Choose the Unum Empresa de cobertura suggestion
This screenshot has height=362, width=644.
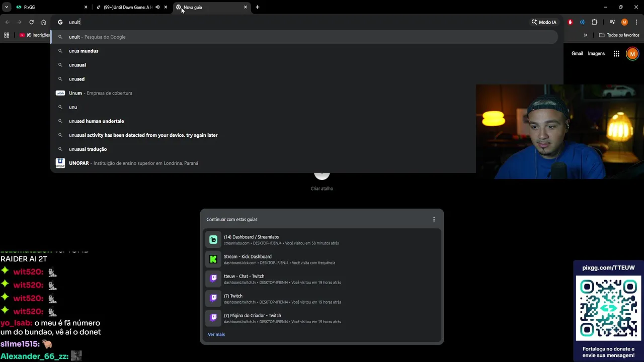pyautogui.click(x=263, y=93)
